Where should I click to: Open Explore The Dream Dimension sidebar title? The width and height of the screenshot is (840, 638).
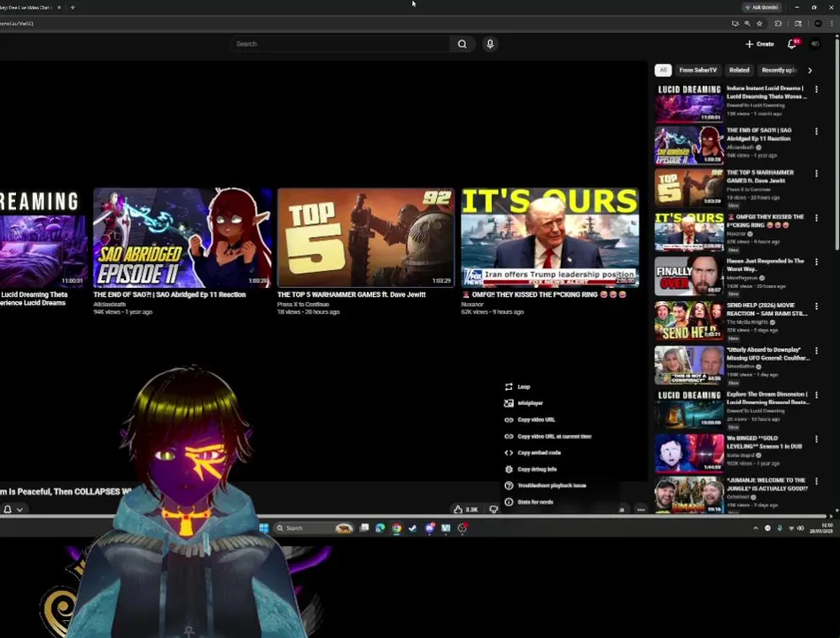768,398
